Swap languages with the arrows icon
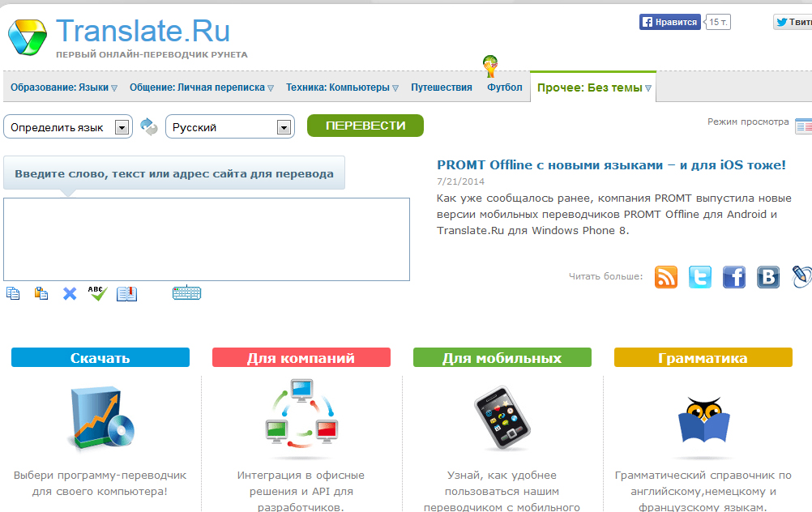The width and height of the screenshot is (812, 512). click(x=149, y=126)
